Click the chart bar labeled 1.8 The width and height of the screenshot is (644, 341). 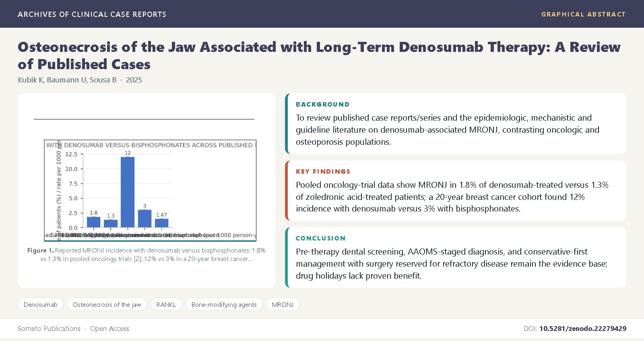coord(94,222)
